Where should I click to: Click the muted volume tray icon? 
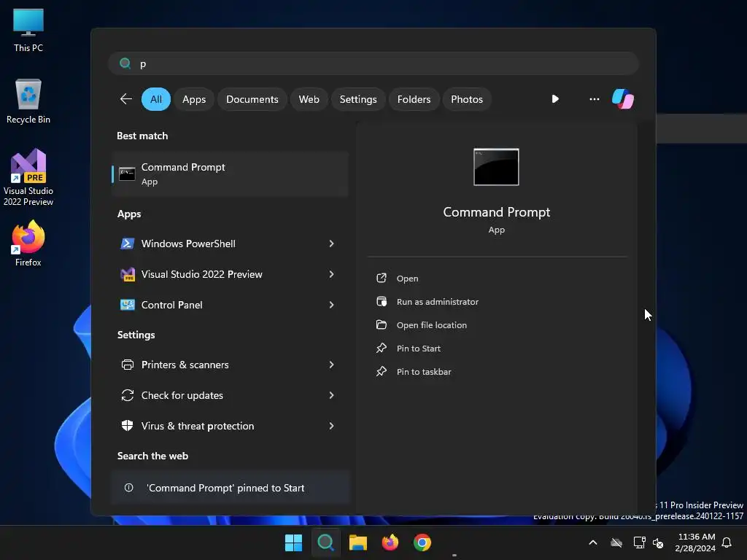pyautogui.click(x=658, y=542)
